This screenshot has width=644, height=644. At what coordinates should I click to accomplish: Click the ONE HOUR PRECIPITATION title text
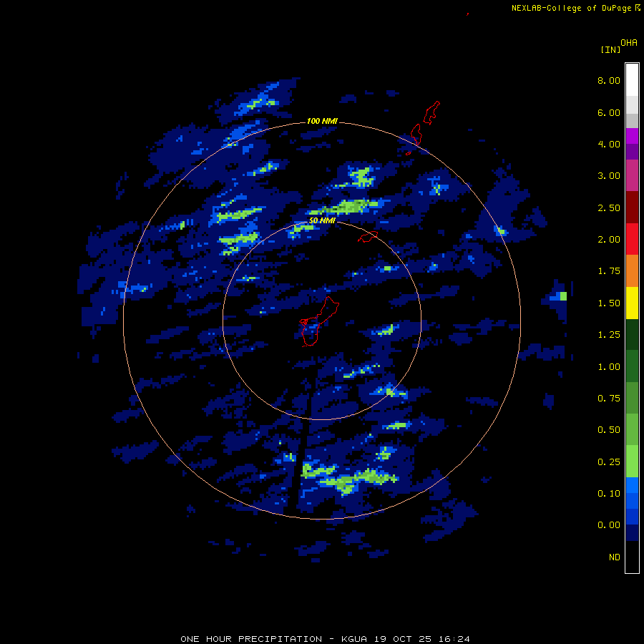pyautogui.click(x=251, y=639)
